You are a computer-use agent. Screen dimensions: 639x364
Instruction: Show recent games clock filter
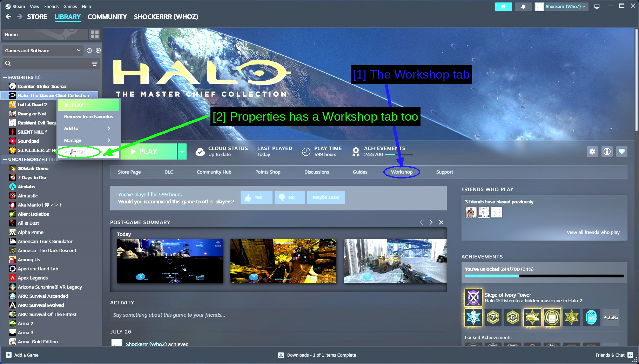pyautogui.click(x=89, y=50)
